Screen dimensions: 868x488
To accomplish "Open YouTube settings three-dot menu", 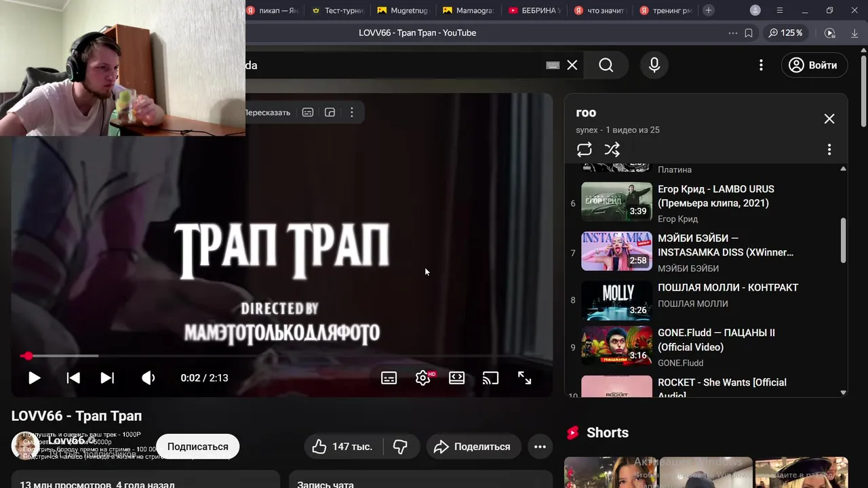I will [x=761, y=65].
